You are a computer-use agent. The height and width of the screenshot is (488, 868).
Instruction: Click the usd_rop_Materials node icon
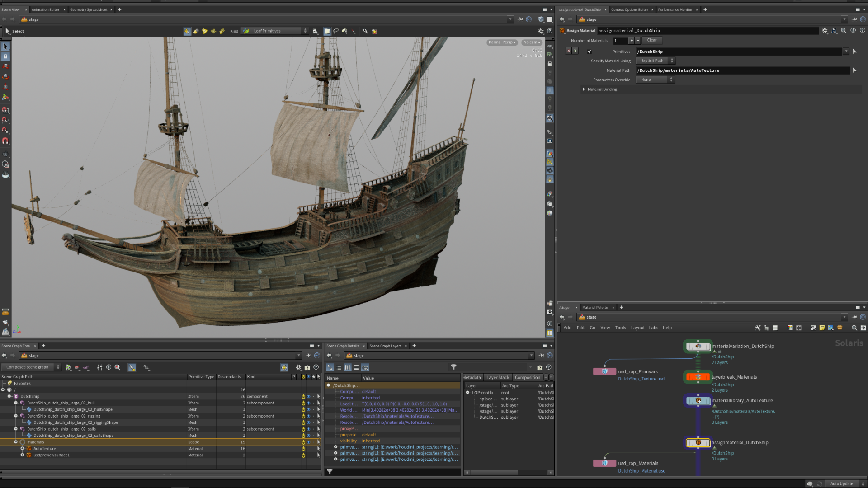(604, 463)
